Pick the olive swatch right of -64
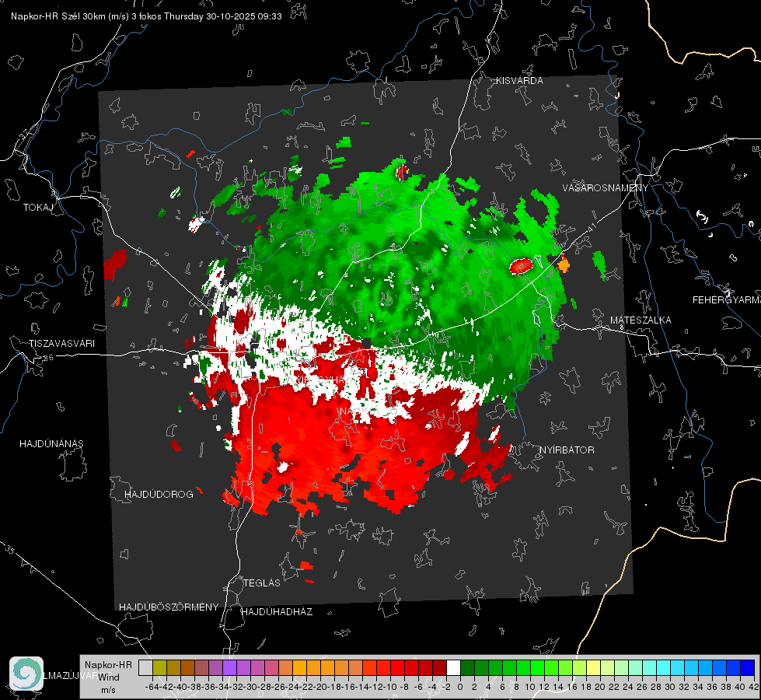This screenshot has width=761, height=700. 159,667
